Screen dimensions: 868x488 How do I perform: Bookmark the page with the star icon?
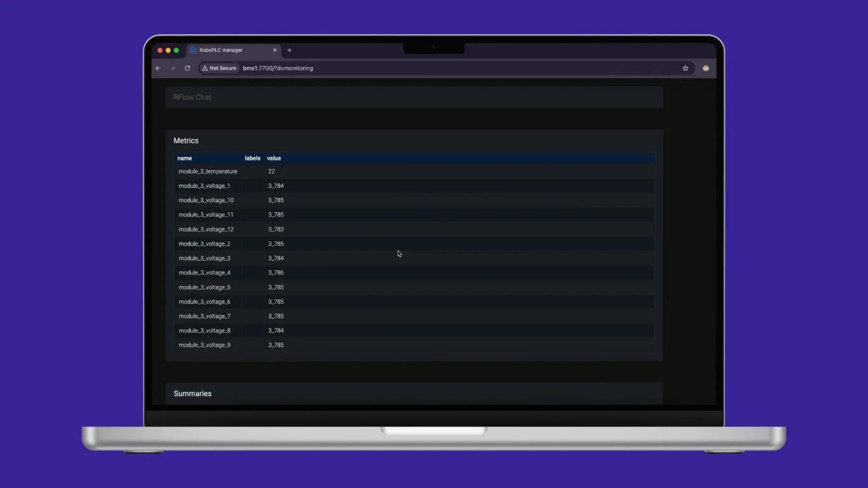pos(685,68)
